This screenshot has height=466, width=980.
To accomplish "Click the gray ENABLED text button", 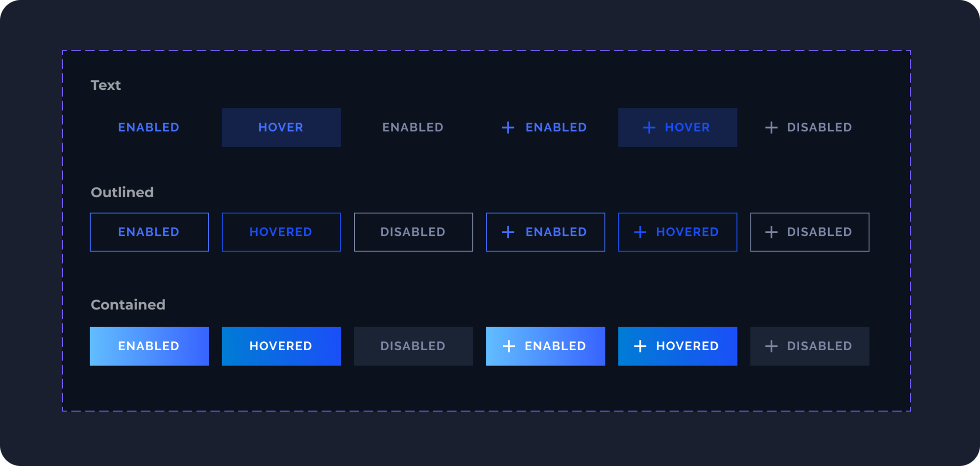I will 413,128.
